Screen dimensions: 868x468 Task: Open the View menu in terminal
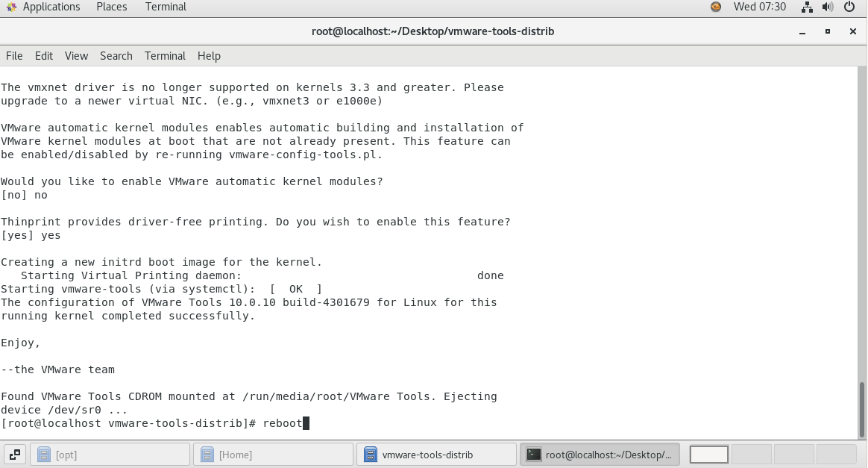76,56
